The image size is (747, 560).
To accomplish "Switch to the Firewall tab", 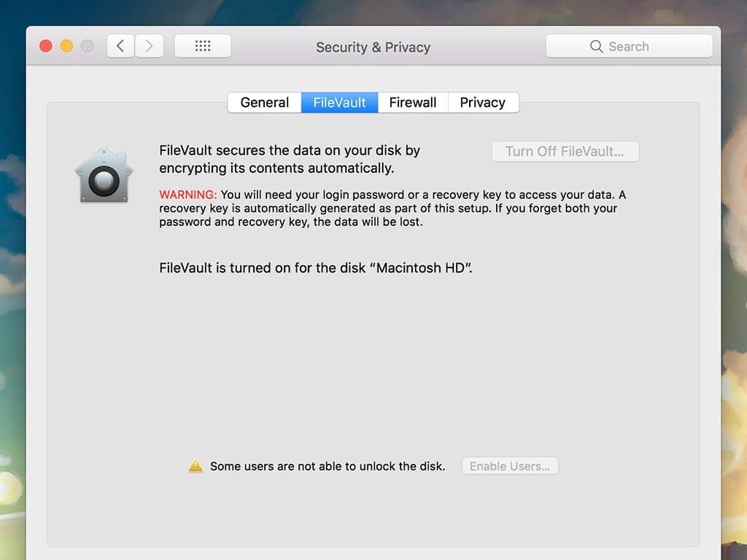I will point(413,102).
